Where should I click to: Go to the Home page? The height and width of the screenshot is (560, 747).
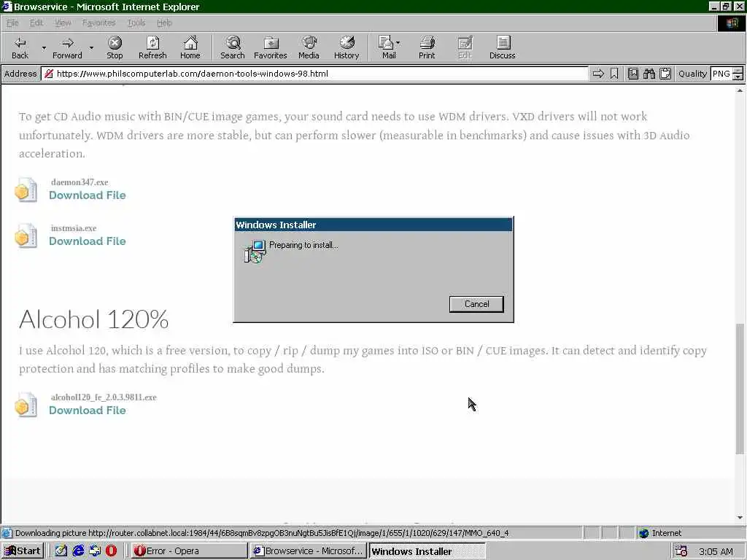[190, 47]
